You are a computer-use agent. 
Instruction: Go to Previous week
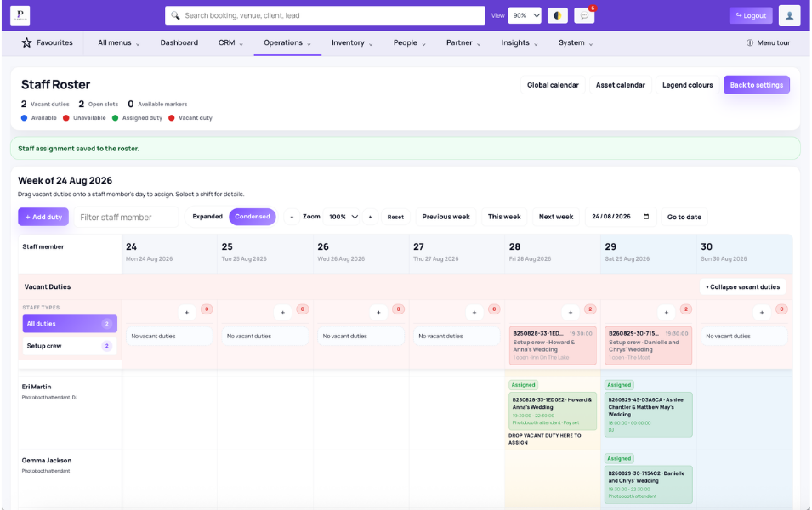(446, 217)
